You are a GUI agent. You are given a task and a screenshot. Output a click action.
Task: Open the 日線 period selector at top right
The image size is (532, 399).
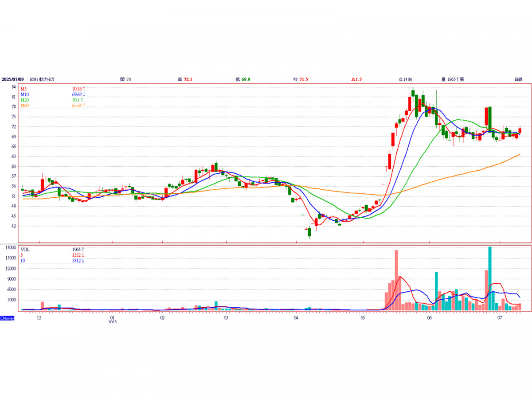(x=518, y=79)
